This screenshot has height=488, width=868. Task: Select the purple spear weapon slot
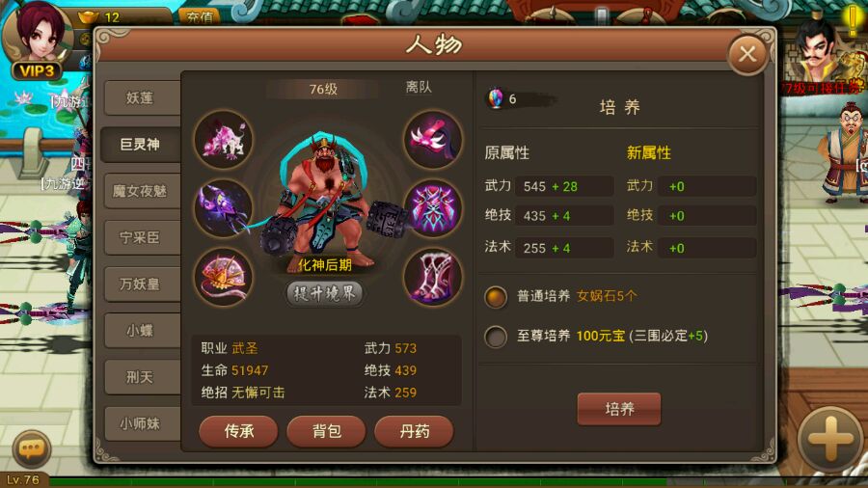click(224, 208)
